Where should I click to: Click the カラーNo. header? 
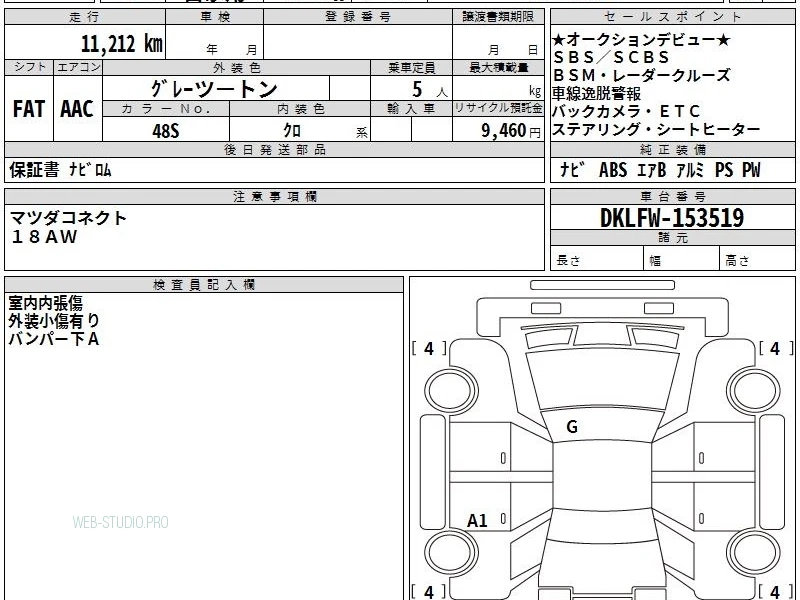pyautogui.click(x=166, y=108)
